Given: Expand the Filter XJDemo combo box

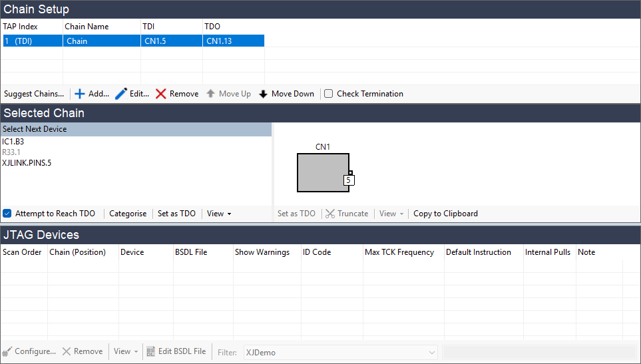Looking at the screenshot, I should [431, 352].
